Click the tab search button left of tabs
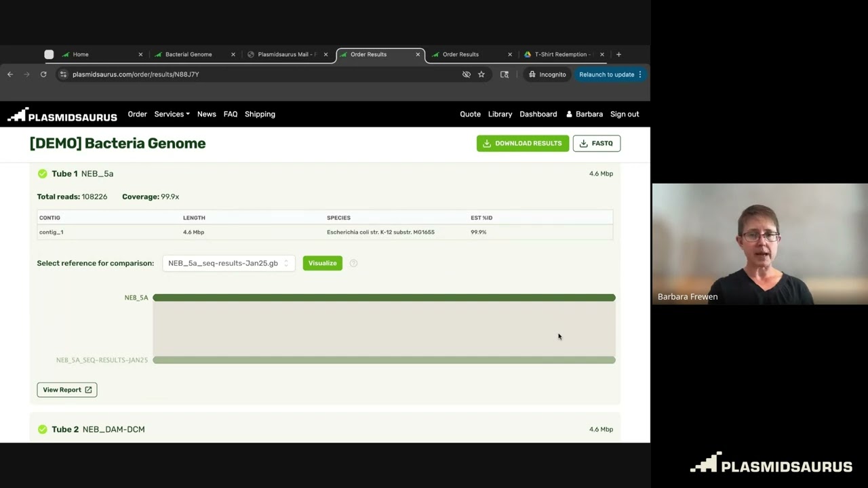 coord(49,54)
